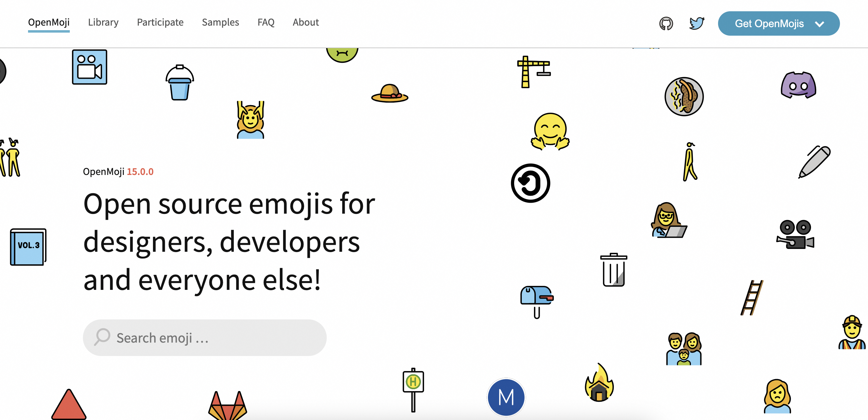Viewport: 868px width, 420px height.
Task: Click the 15.0.0 version link
Action: [x=140, y=172]
